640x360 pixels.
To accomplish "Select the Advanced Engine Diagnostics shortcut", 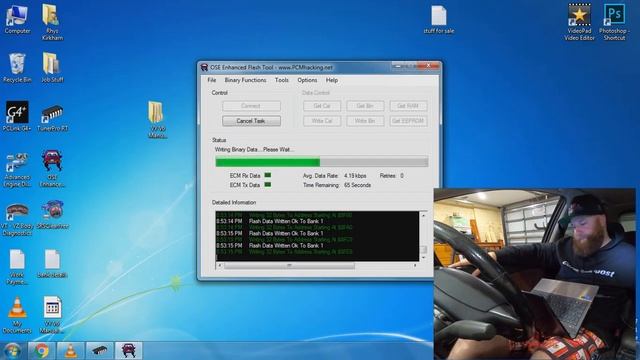I will 17,170.
